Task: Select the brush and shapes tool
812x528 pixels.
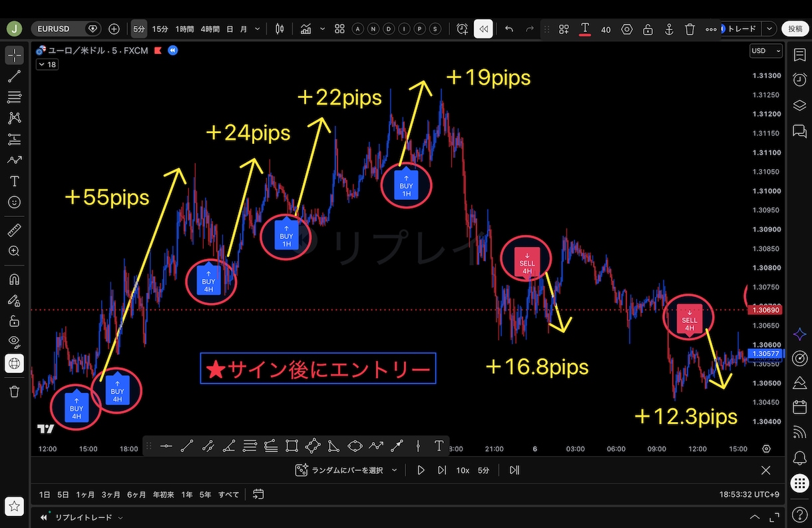Action: click(x=15, y=160)
